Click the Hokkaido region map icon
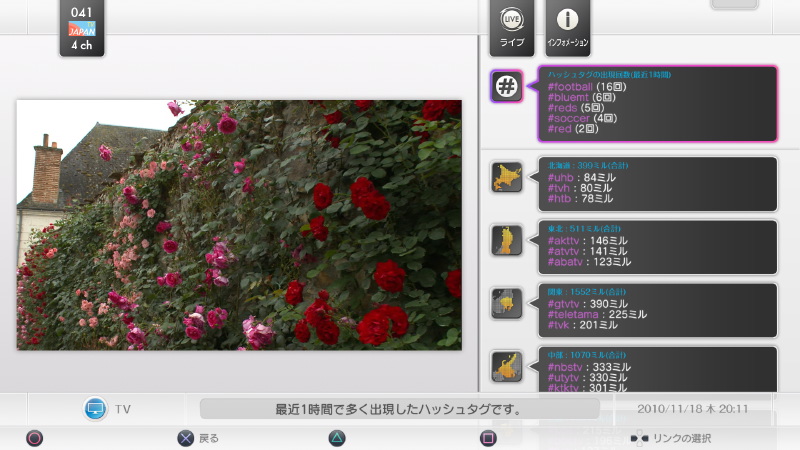The height and width of the screenshot is (450, 800). (507, 177)
